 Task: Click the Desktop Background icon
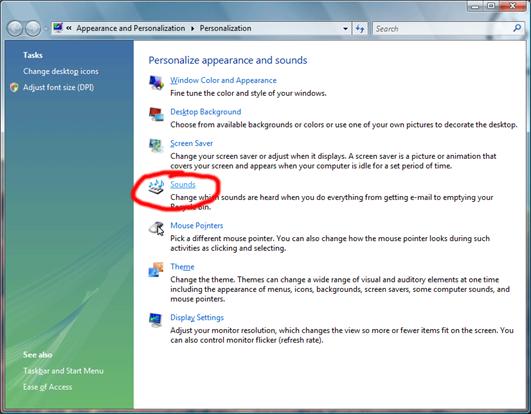[156, 114]
